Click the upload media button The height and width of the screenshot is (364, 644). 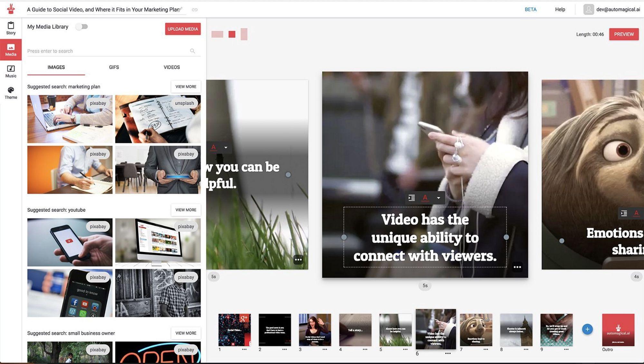point(183,29)
